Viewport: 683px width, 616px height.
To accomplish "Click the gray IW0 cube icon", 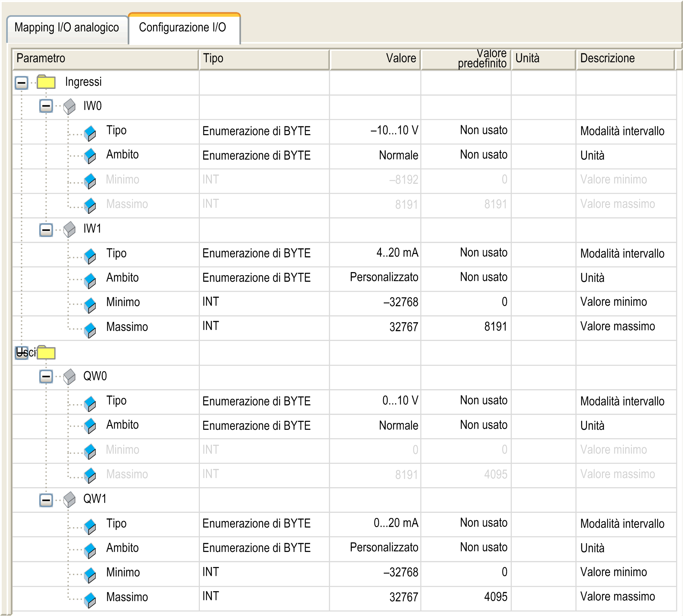I will (69, 107).
